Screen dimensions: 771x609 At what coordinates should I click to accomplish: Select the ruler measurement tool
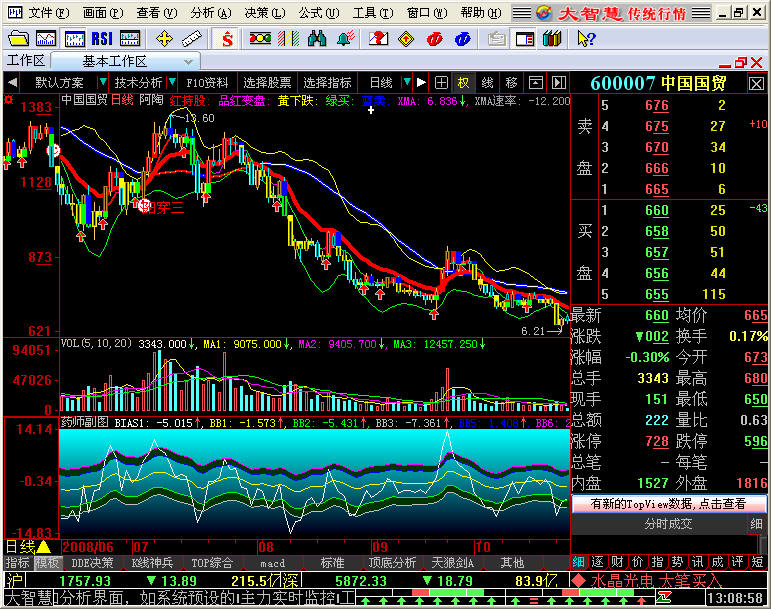click(x=192, y=38)
